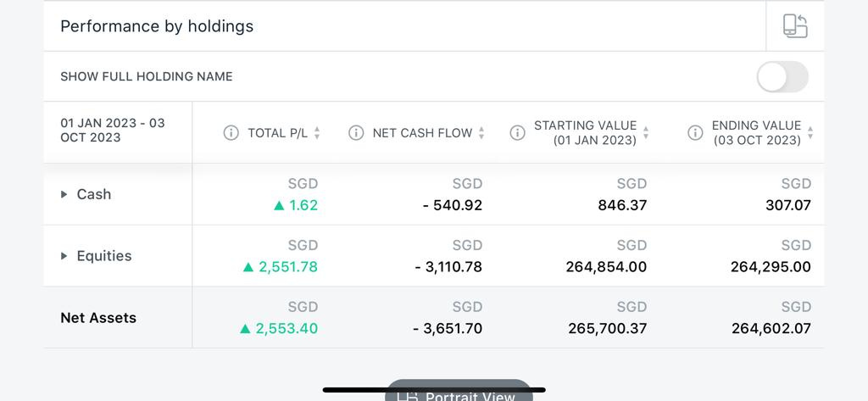Sort by Total P/L arrows
868x401 pixels.
click(x=317, y=133)
